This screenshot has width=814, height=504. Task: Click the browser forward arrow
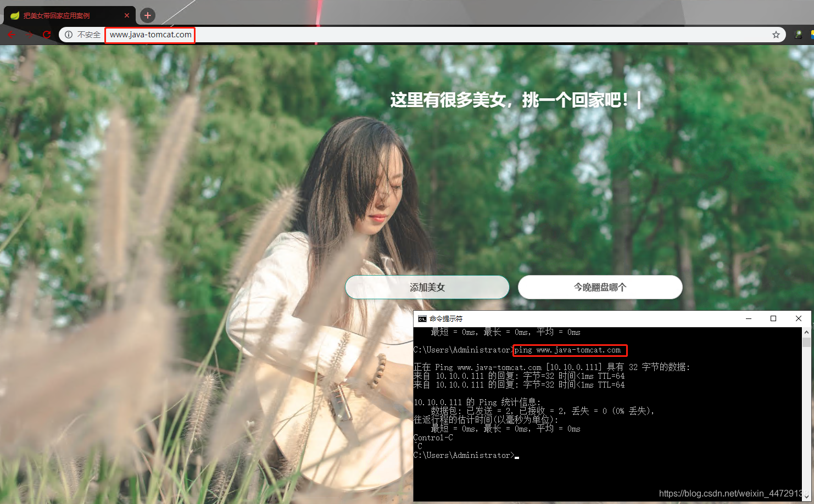click(30, 35)
